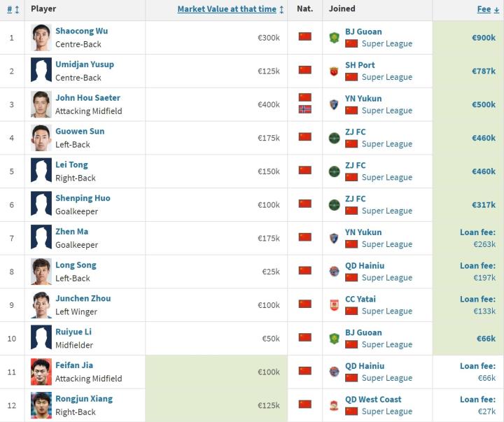
Task: Click BJ Guoan club crest in row 1
Action: pyautogui.click(x=335, y=37)
